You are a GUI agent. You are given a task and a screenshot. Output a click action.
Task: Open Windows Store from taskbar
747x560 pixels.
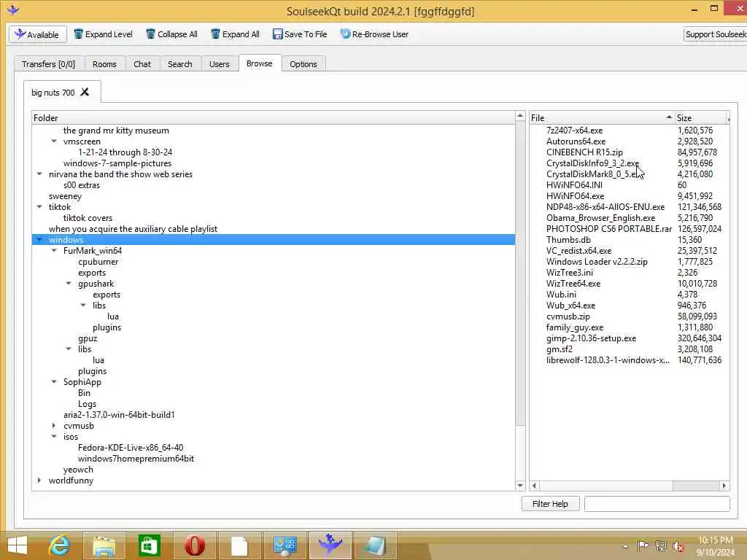click(x=149, y=545)
